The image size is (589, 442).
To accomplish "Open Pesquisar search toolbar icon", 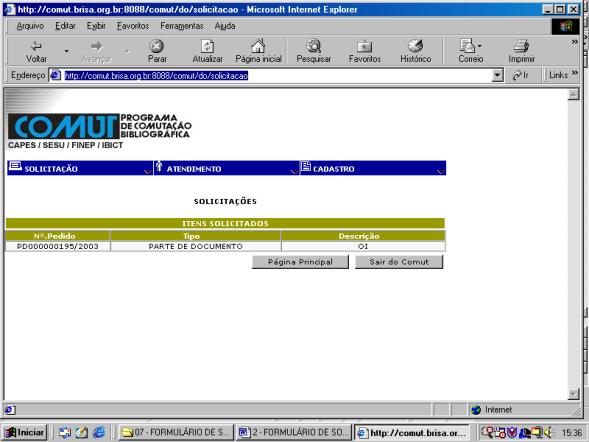I will (313, 46).
